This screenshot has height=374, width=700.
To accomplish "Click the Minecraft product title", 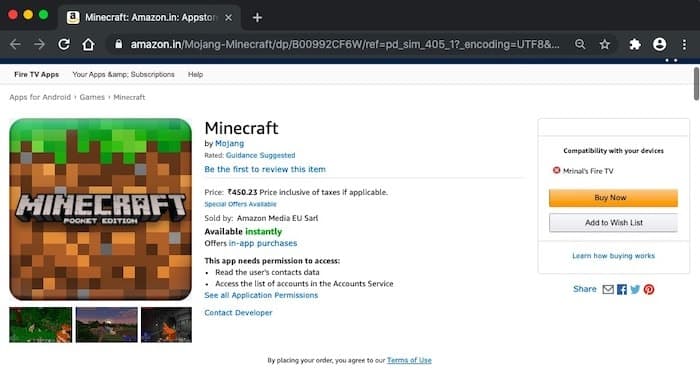I will click(241, 128).
